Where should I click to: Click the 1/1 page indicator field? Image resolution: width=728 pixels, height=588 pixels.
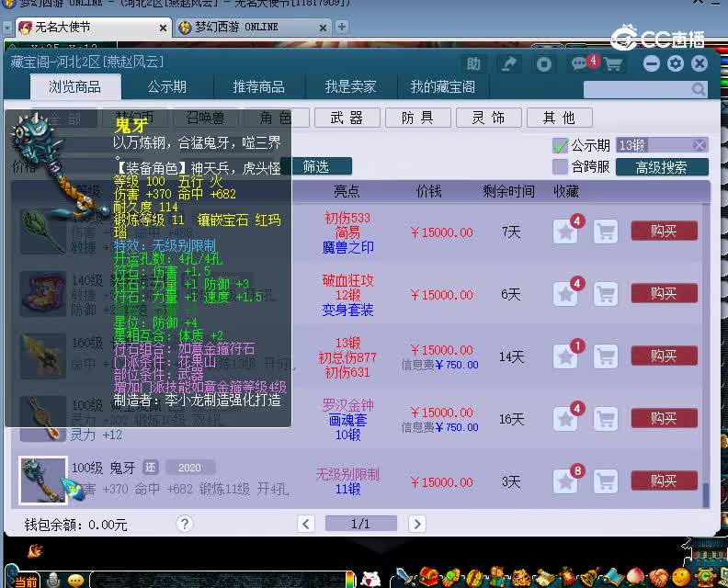click(x=361, y=524)
